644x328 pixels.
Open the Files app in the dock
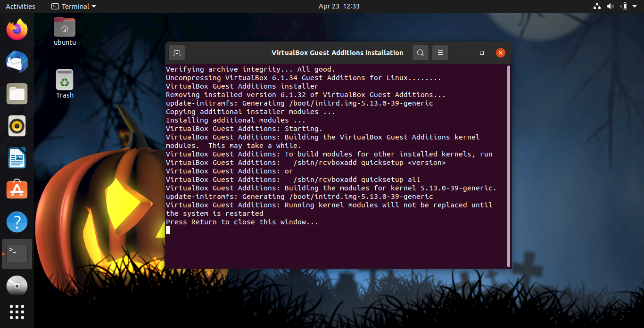17,94
